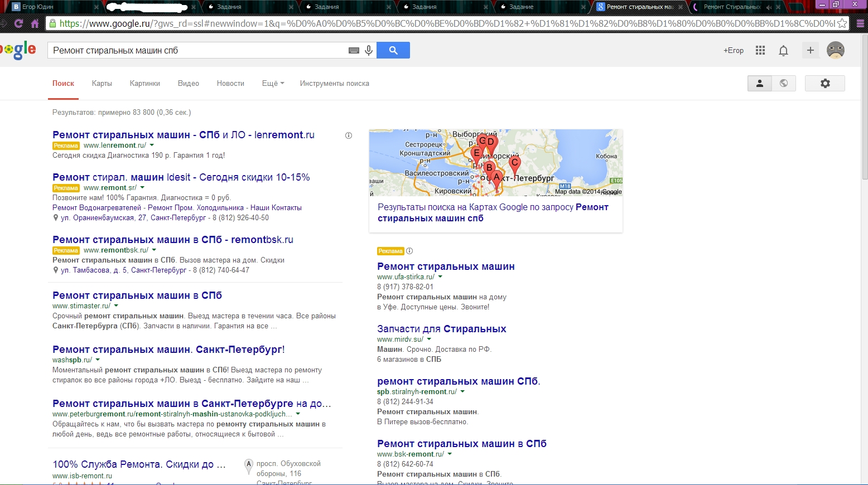
Task: Click info icon next to right-side Реклама
Action: tap(409, 251)
